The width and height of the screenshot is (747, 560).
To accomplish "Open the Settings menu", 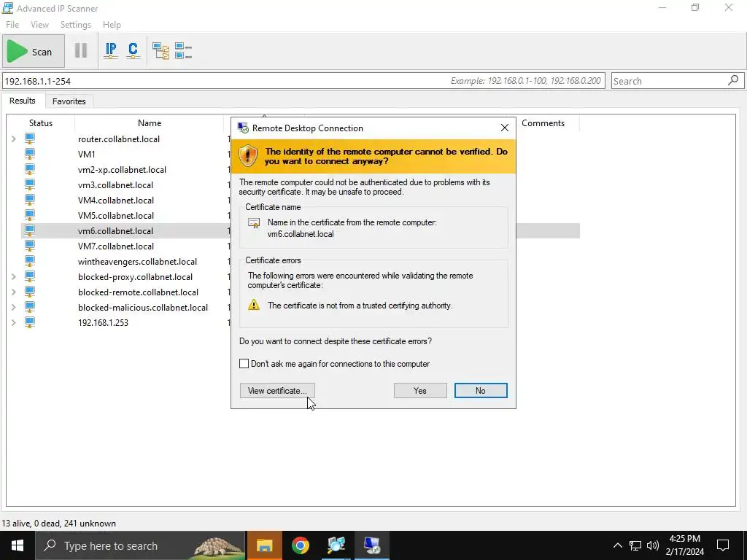I will 75,25.
